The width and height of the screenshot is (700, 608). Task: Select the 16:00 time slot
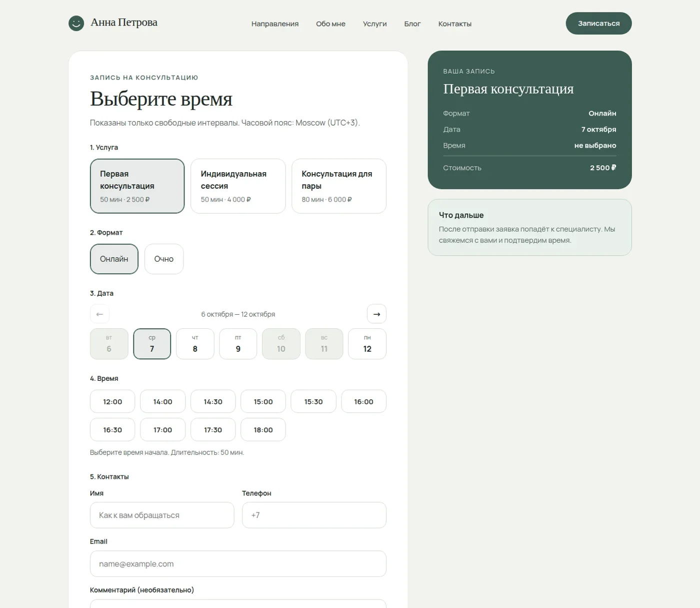[x=363, y=401]
